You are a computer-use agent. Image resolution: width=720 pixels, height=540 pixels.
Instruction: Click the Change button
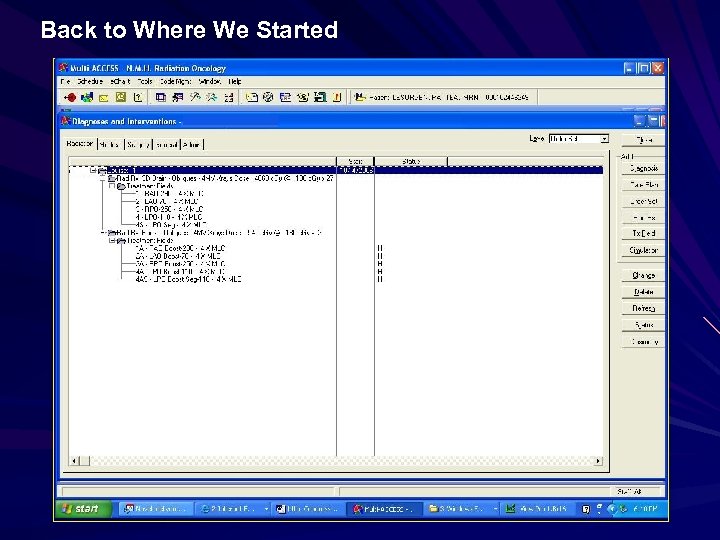(643, 275)
